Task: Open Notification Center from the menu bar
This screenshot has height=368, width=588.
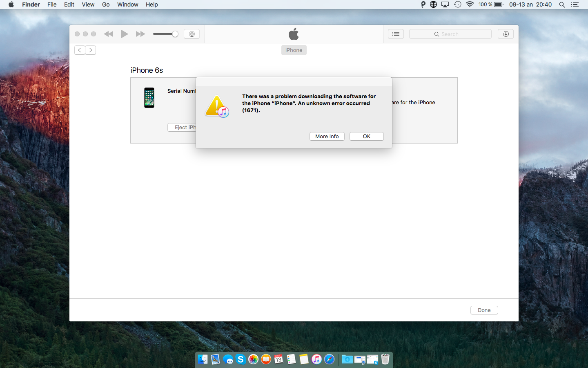Action: pos(575,4)
